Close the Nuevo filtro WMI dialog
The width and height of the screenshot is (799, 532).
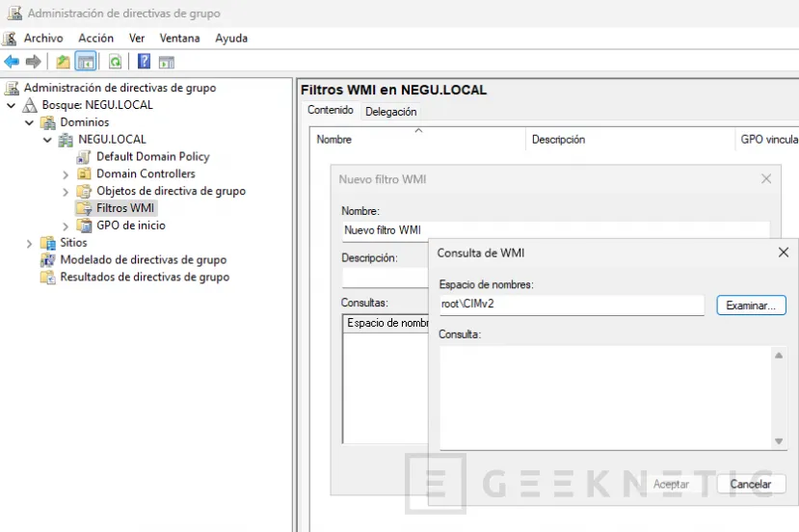coord(766,179)
